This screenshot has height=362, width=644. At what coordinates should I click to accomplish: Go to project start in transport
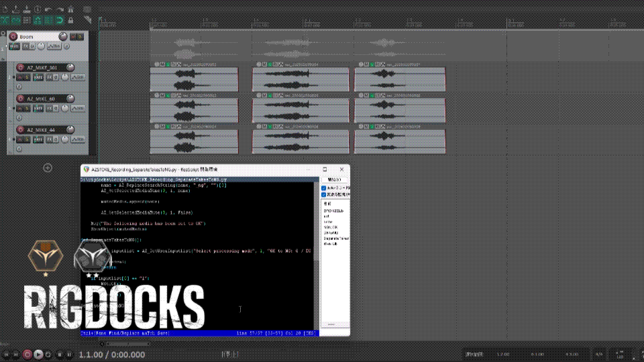(x=6, y=354)
